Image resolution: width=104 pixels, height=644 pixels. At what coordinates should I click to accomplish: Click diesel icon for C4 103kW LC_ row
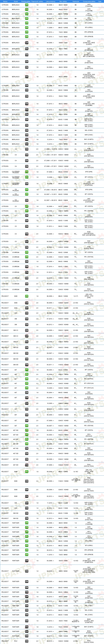pos(27,166)
